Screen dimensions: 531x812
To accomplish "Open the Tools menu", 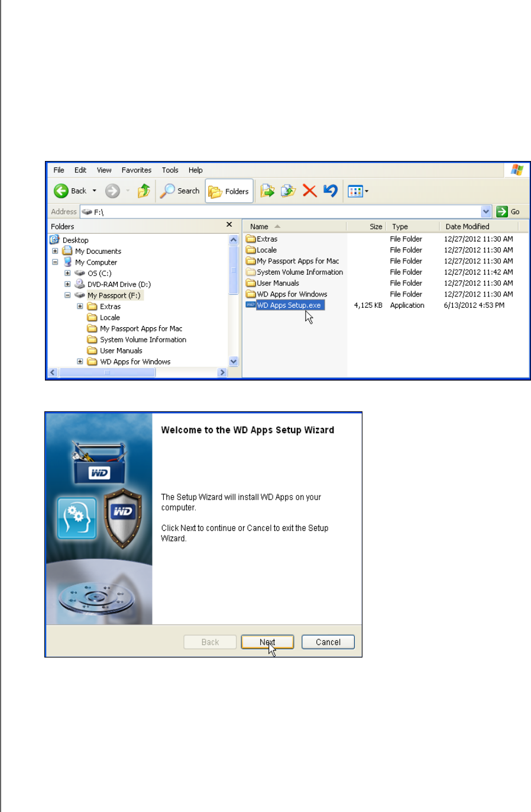I will point(170,170).
